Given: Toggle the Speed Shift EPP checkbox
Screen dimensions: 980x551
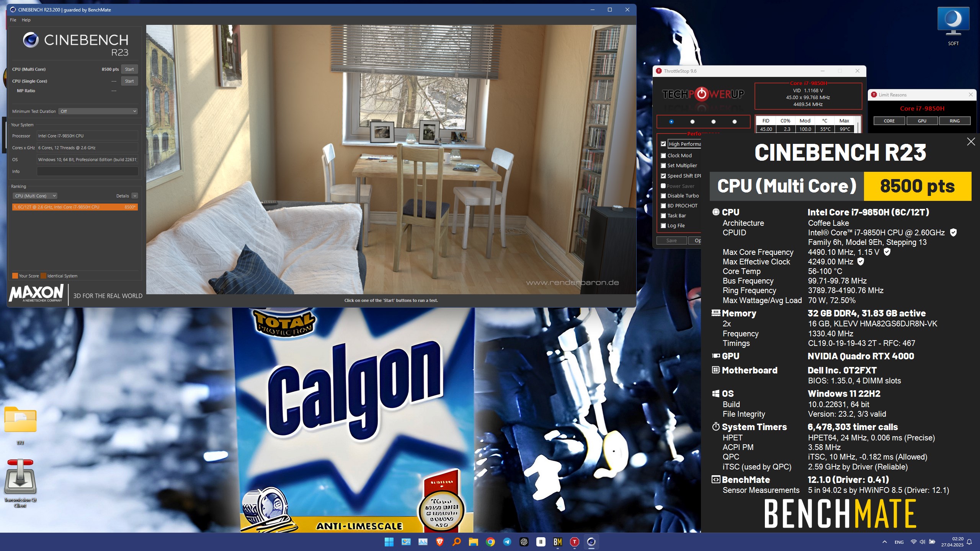Looking at the screenshot, I should [663, 176].
